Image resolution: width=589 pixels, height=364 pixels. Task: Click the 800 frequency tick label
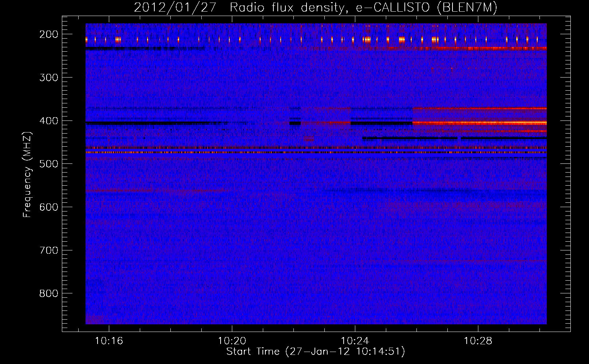(x=48, y=293)
